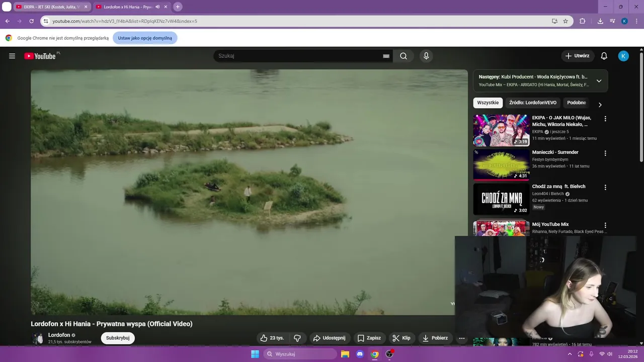Image resolution: width=644 pixels, height=362 pixels.
Task: Click the page vertical scrollbar
Action: (x=641, y=108)
